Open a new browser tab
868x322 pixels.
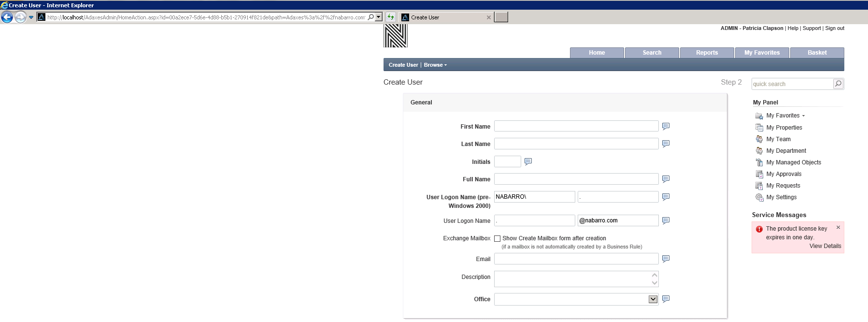(501, 17)
